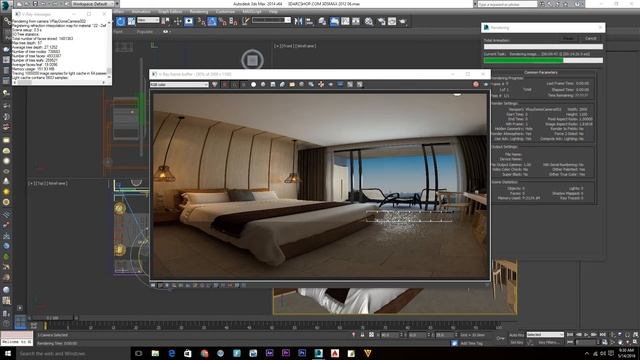This screenshot has width=640, height=360.
Task: Click Go to Start playback button
Action: click(570, 335)
